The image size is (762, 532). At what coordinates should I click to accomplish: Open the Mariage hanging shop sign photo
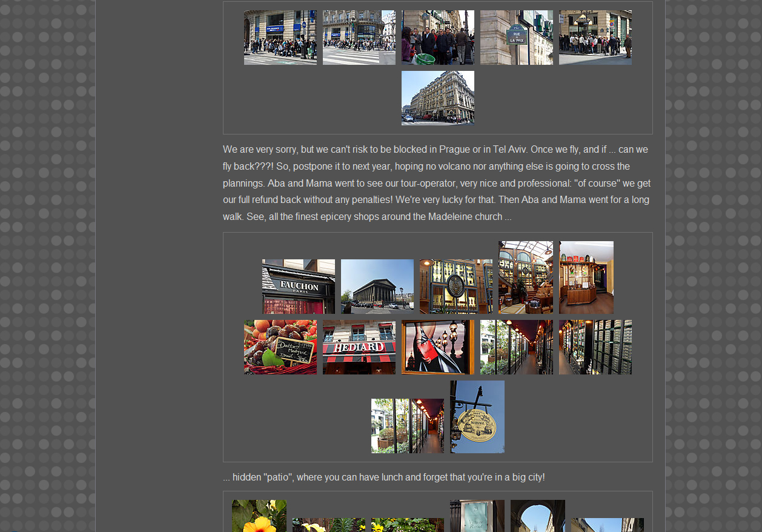tap(477, 417)
